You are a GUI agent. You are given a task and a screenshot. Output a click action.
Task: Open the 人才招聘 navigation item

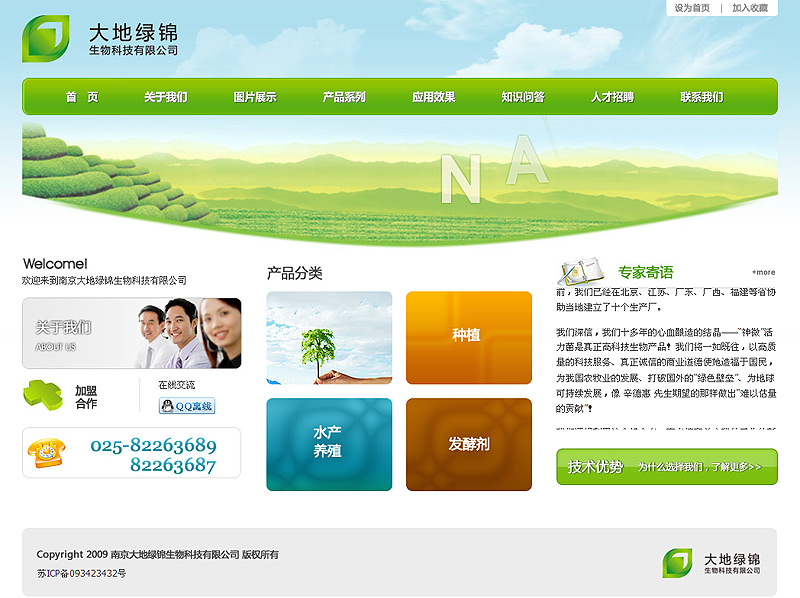click(612, 97)
